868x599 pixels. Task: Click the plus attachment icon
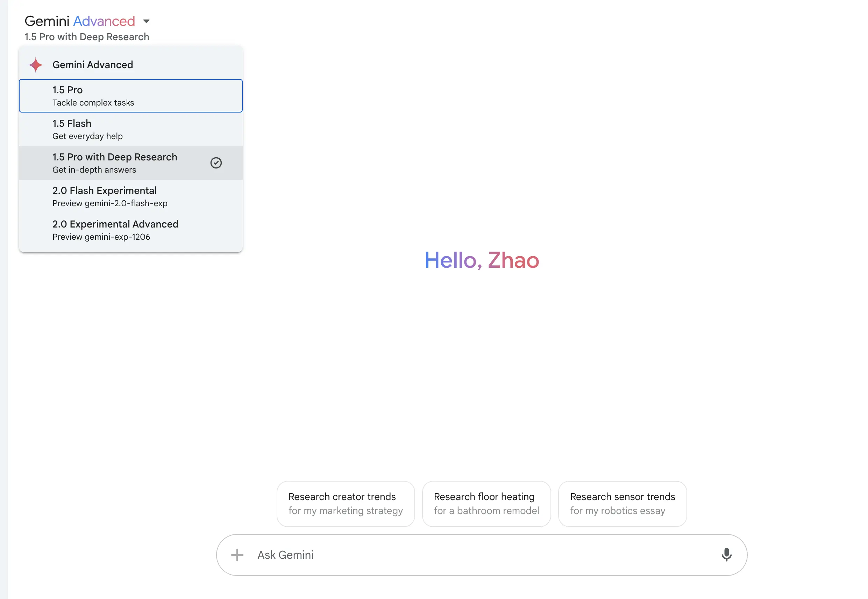237,555
